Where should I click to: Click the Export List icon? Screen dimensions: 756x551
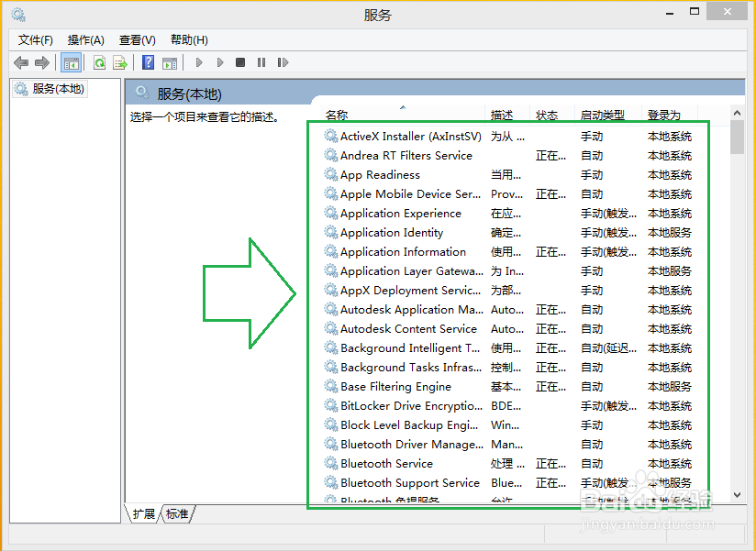click(120, 62)
